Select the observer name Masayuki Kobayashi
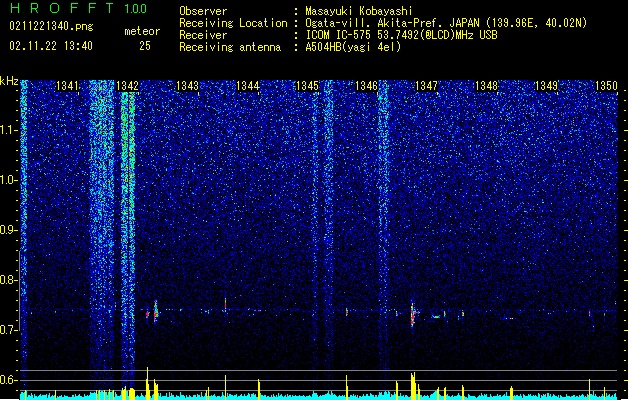This screenshot has width=629, height=400. coord(359,11)
